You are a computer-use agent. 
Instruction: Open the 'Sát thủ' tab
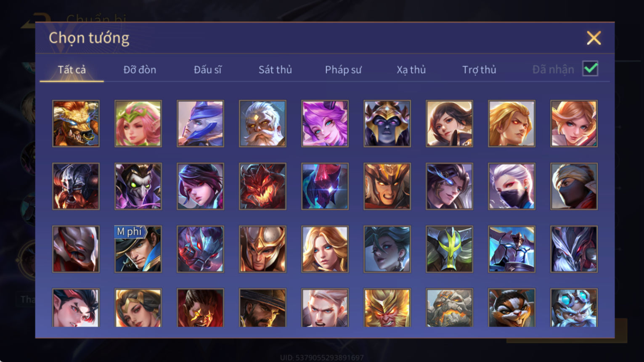click(x=275, y=70)
